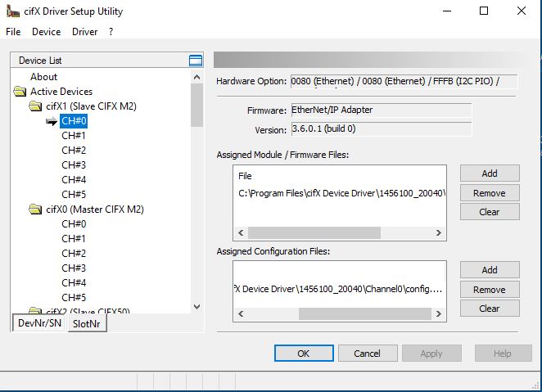Click device list scrollbar up arrow
Image resolution: width=542 pixels, height=392 pixels.
coord(196,77)
